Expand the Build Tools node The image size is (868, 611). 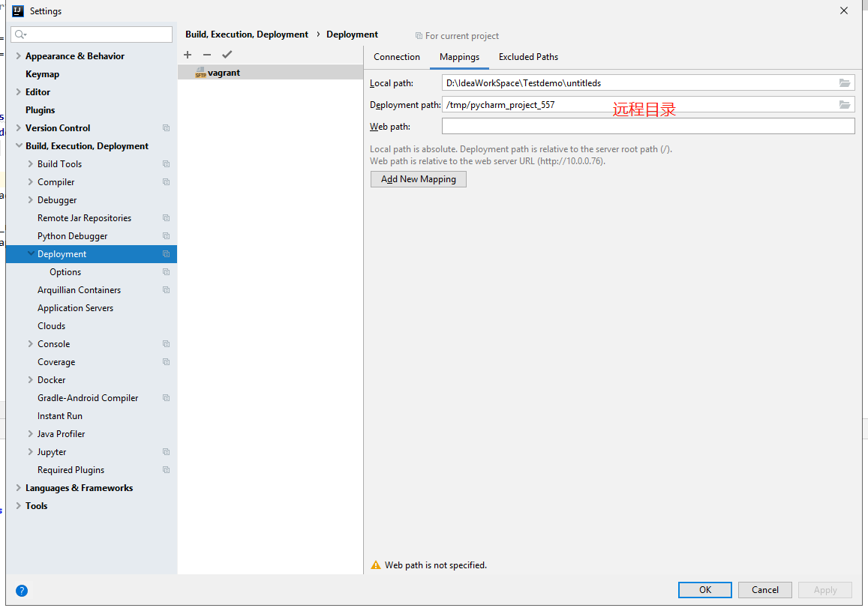31,163
